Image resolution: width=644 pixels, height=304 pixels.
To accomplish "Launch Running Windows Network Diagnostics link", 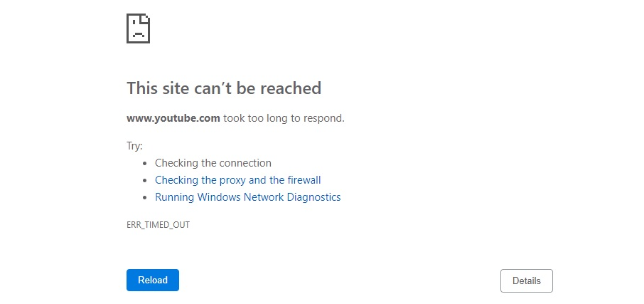I will (x=247, y=197).
